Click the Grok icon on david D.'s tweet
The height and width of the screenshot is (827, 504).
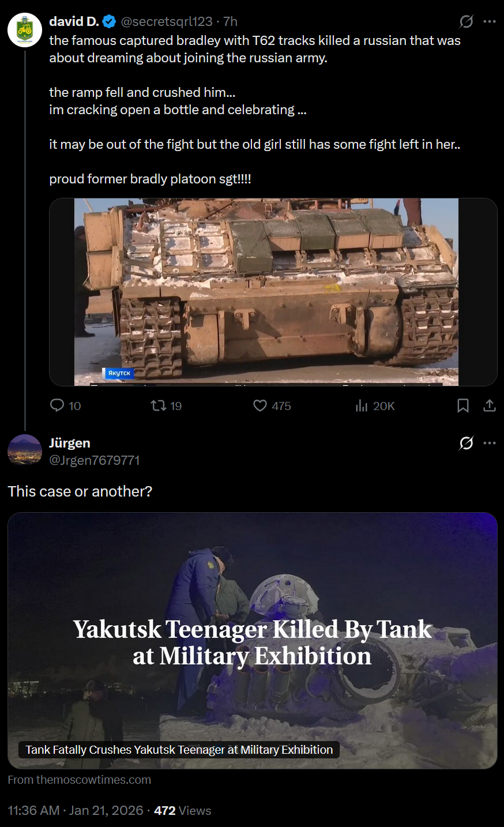[466, 22]
